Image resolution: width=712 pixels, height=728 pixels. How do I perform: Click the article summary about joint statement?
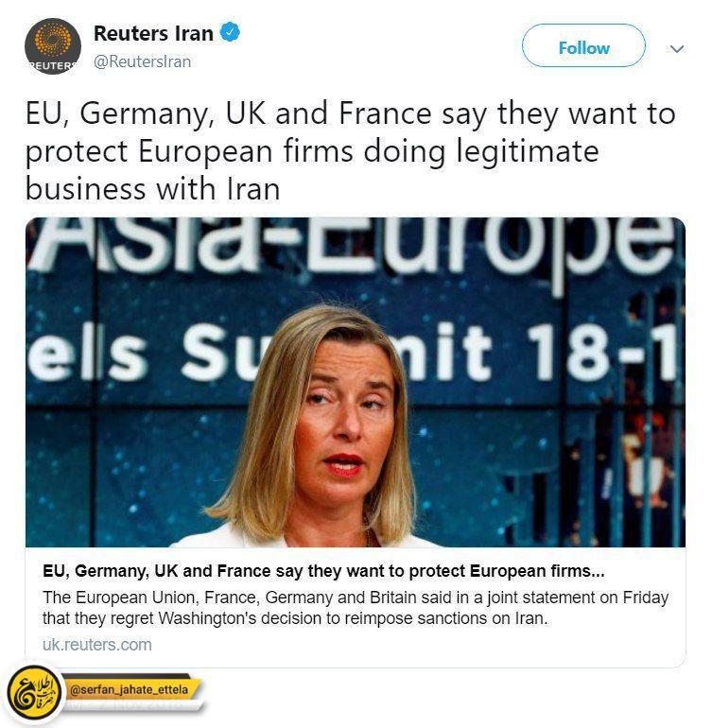pyautogui.click(x=356, y=608)
